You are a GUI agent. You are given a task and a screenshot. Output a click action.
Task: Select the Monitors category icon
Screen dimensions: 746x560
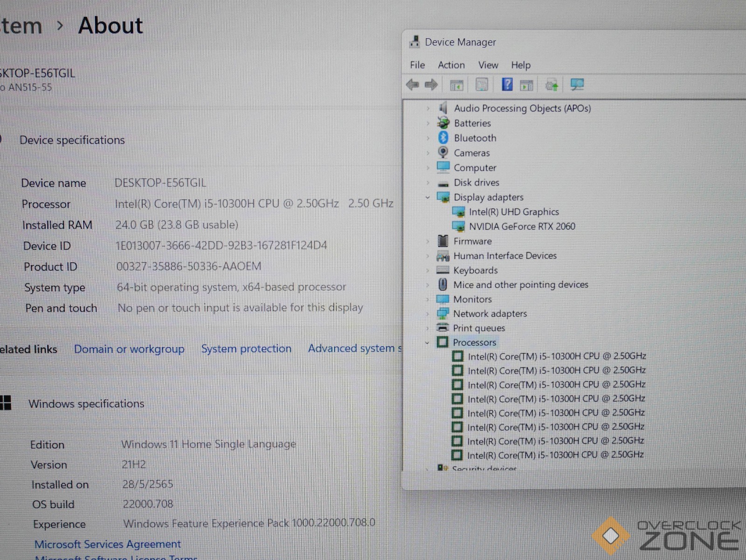coord(442,299)
